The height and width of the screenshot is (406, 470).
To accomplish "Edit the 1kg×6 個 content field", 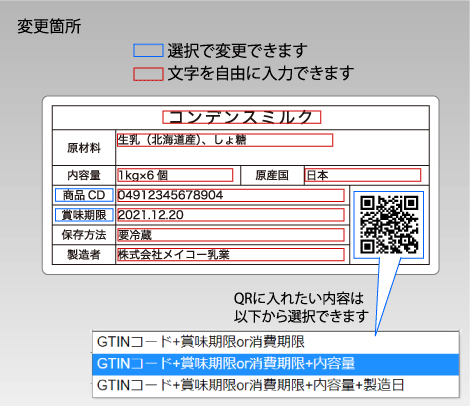I will tap(175, 175).
